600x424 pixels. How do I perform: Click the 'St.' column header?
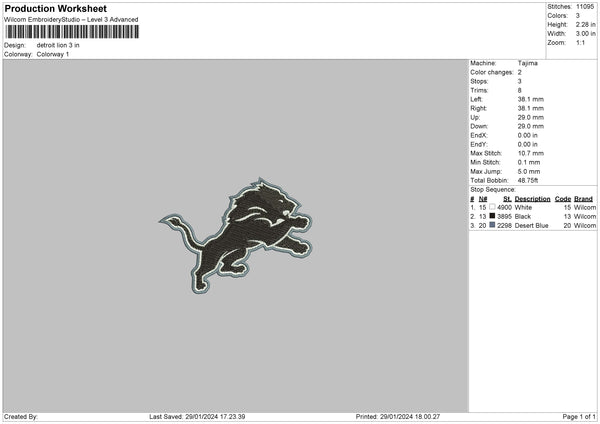pyautogui.click(x=507, y=199)
